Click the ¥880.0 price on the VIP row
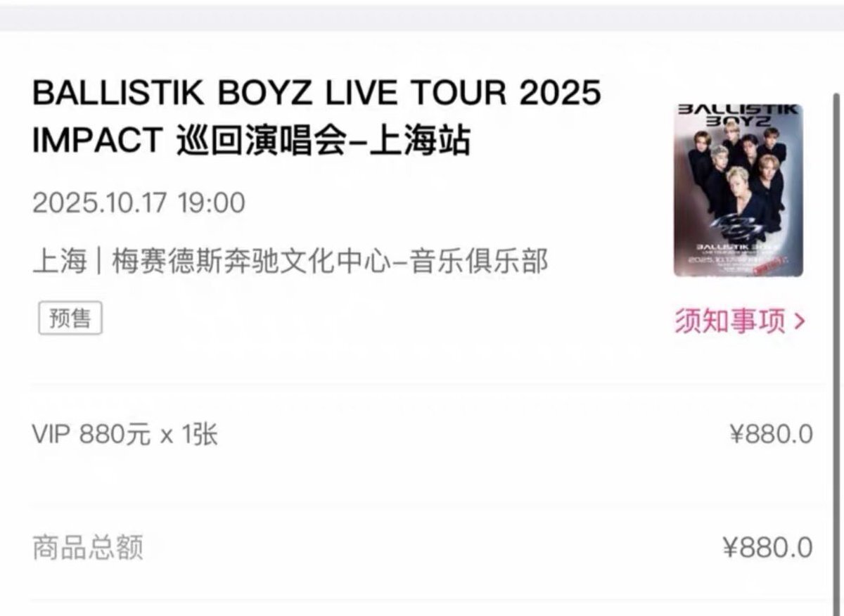The image size is (844, 616). (771, 434)
